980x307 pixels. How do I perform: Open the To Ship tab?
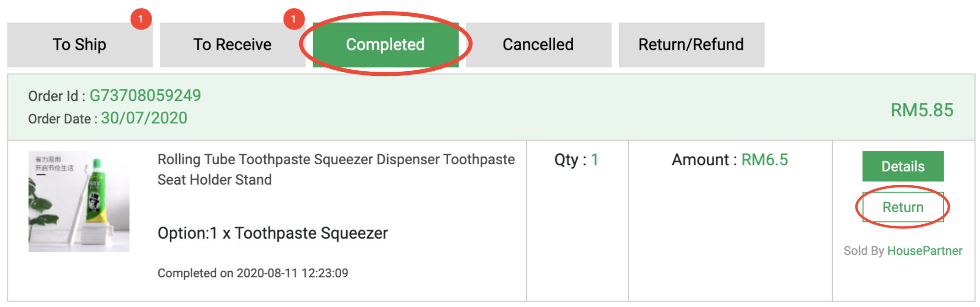tap(80, 45)
